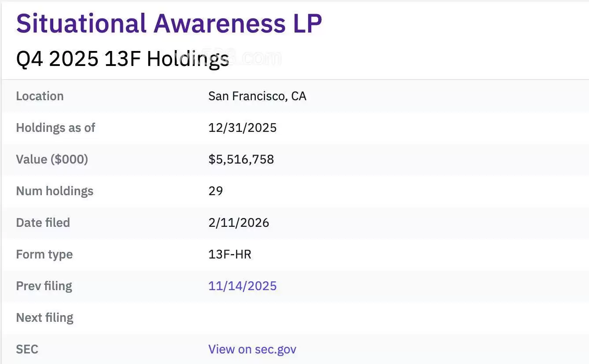This screenshot has width=589, height=364.
Task: Click the Q4 2025 13F Holdings heading
Action: 122,59
